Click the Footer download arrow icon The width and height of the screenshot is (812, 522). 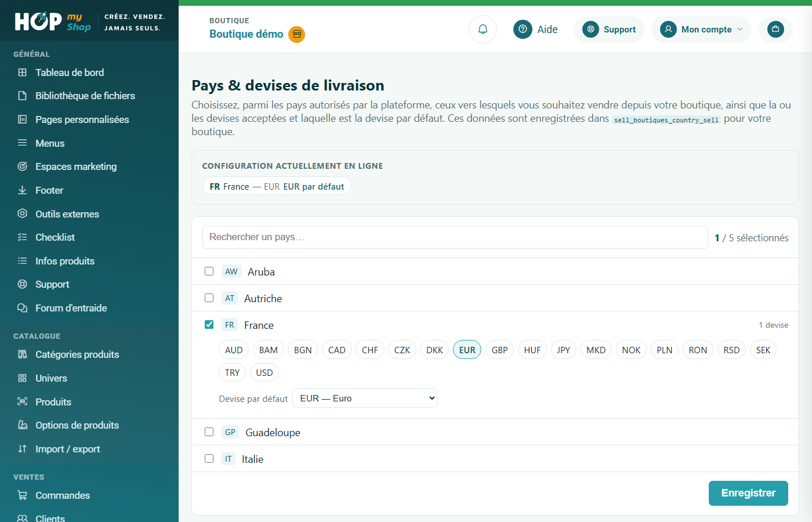click(23, 190)
